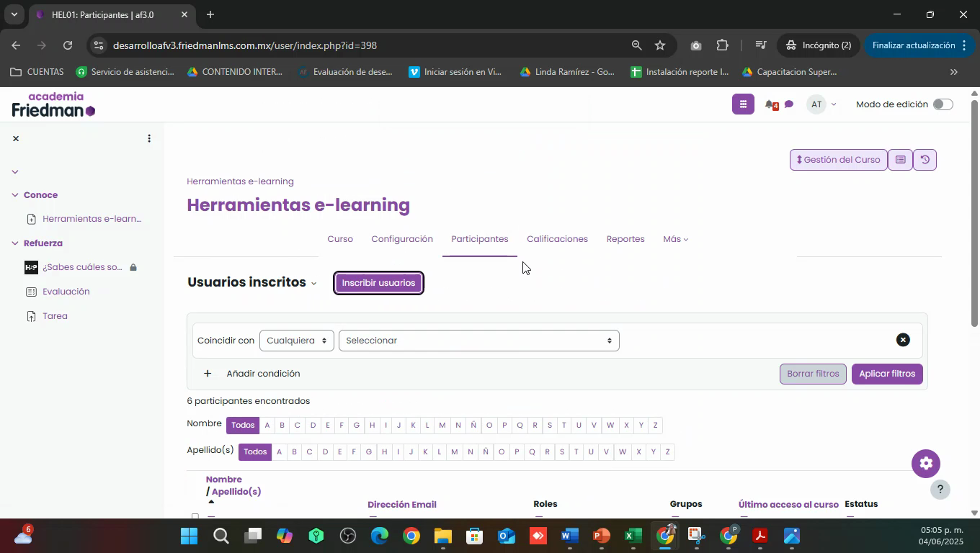The image size is (980, 553).
Task: Collapse all sections with the top sidebar chevron
Action: 14,171
